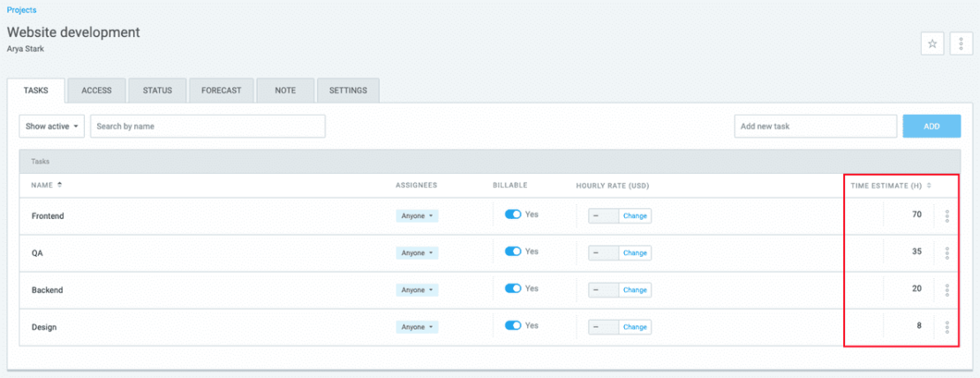Open the project options three-dot menu

(x=961, y=43)
